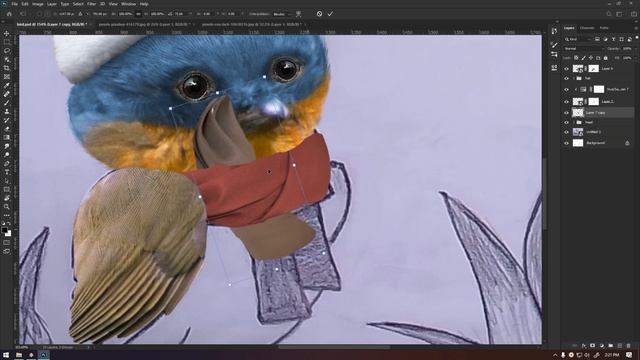The image size is (640, 360).
Task: Open File Explorer from the taskbar
Action: pos(19,355)
